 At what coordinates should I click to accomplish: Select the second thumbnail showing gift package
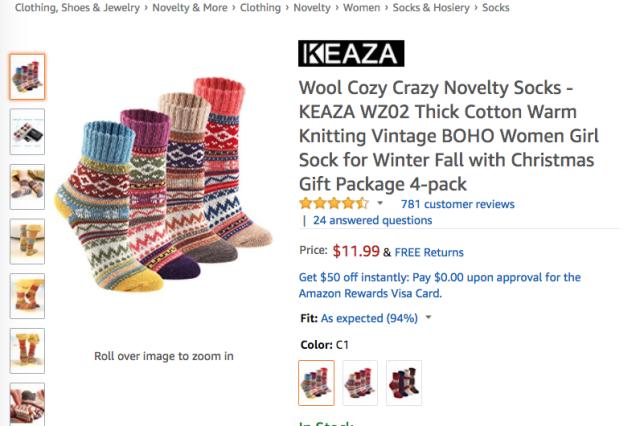pyautogui.click(x=27, y=131)
